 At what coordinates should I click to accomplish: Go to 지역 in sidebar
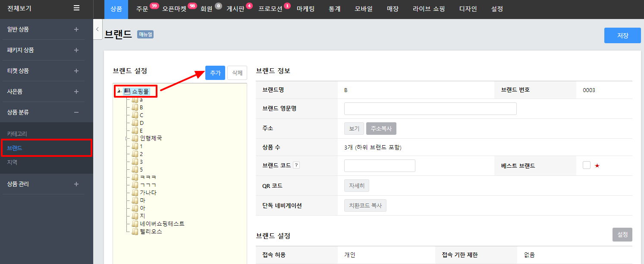click(x=12, y=162)
